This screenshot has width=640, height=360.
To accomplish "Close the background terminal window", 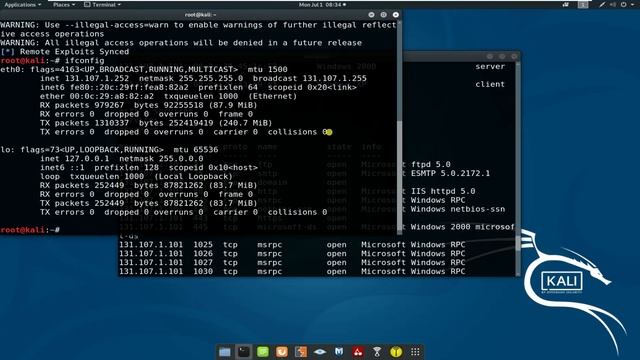I will 514,56.
